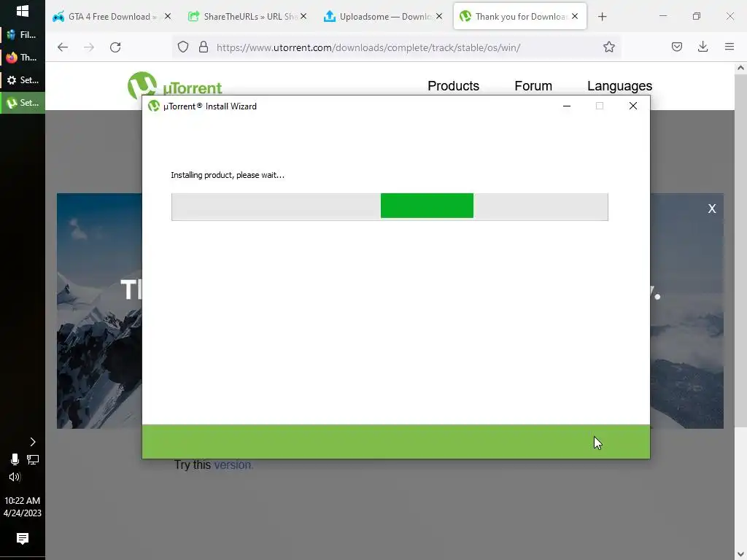
Task: Select the Thank you for Downloading tab
Action: pyautogui.click(x=519, y=17)
